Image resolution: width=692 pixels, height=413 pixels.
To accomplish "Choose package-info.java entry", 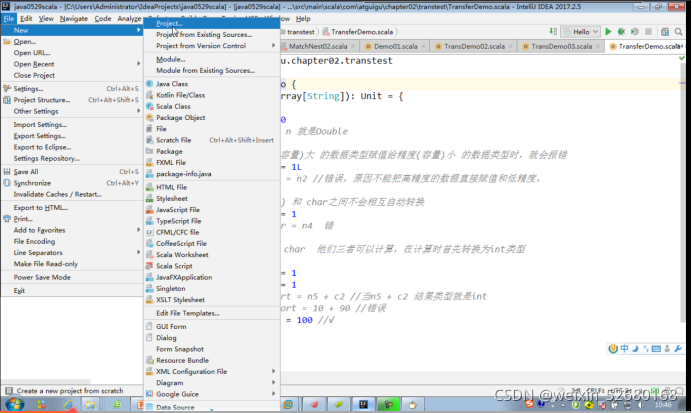I will [x=212, y=174].
